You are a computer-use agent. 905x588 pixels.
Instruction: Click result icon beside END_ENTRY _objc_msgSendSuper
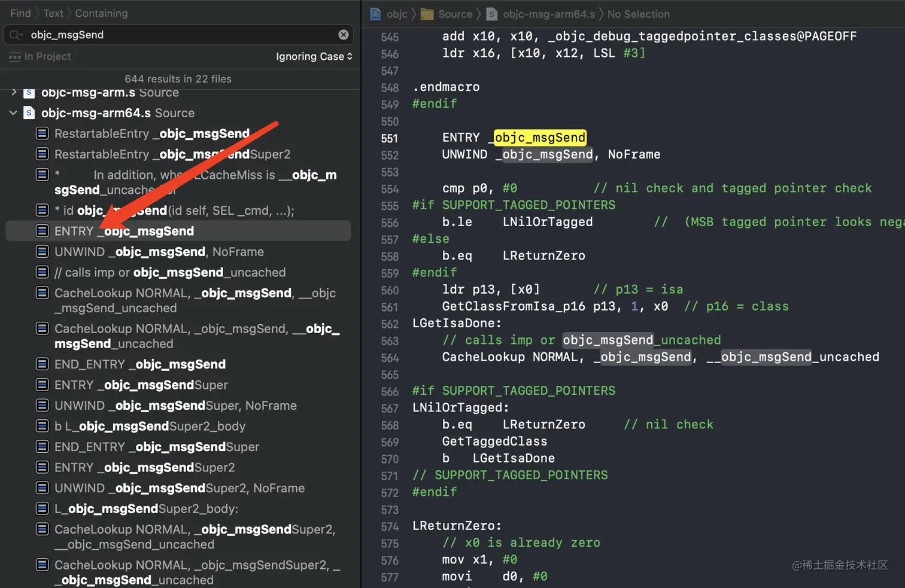pos(42,446)
